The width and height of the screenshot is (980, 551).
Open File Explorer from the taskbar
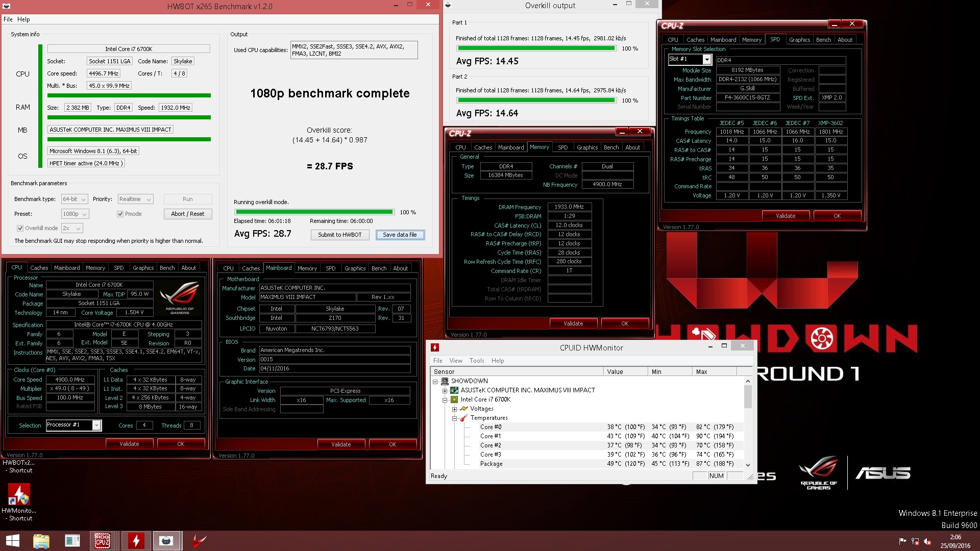[x=41, y=541]
